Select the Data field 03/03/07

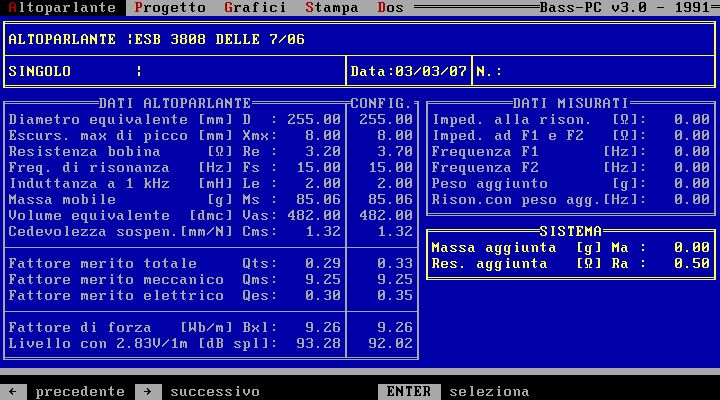pos(409,71)
